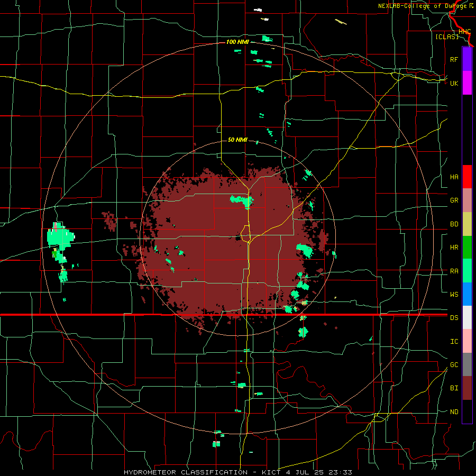Click the HR green legend swatch
The width and height of the screenshot is (476, 476).
[467, 247]
